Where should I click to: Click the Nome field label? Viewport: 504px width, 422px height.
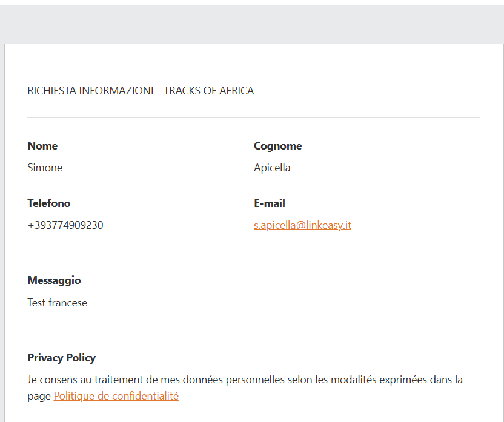point(42,146)
